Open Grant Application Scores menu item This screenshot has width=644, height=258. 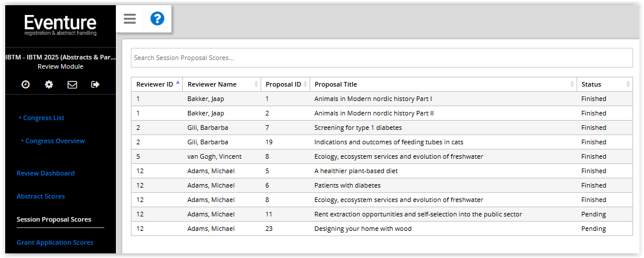pyautogui.click(x=55, y=242)
